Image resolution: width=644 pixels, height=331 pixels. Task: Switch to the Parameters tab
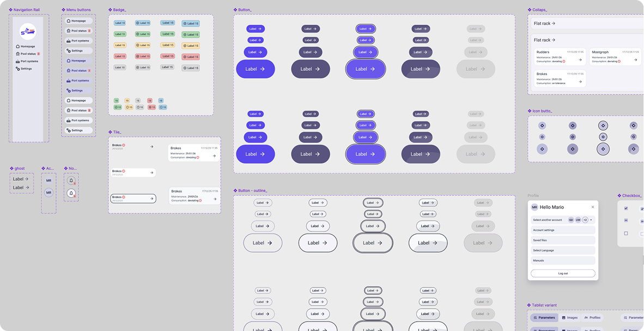[x=544, y=317]
